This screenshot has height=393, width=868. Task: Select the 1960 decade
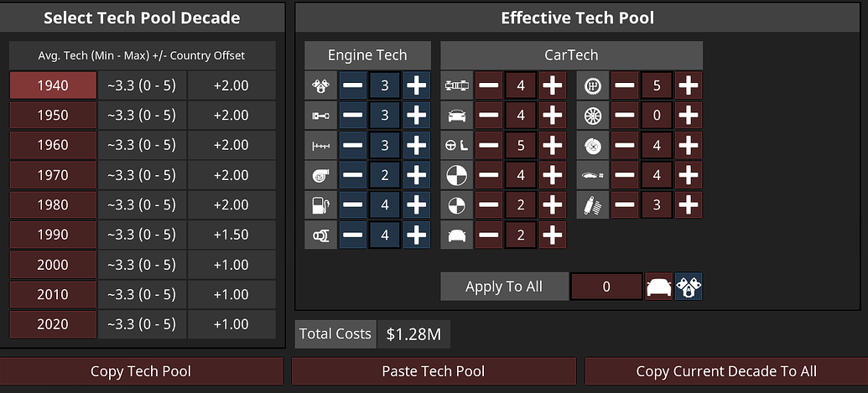(x=53, y=145)
